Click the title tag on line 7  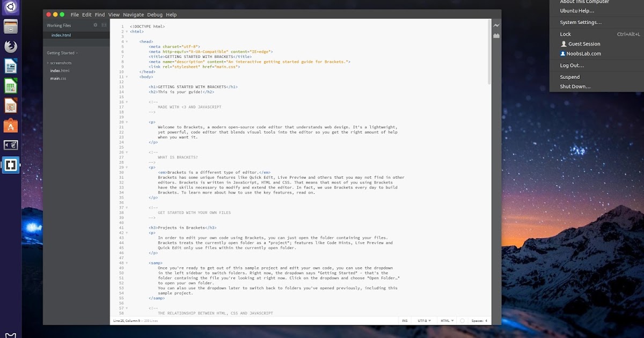[200, 56]
